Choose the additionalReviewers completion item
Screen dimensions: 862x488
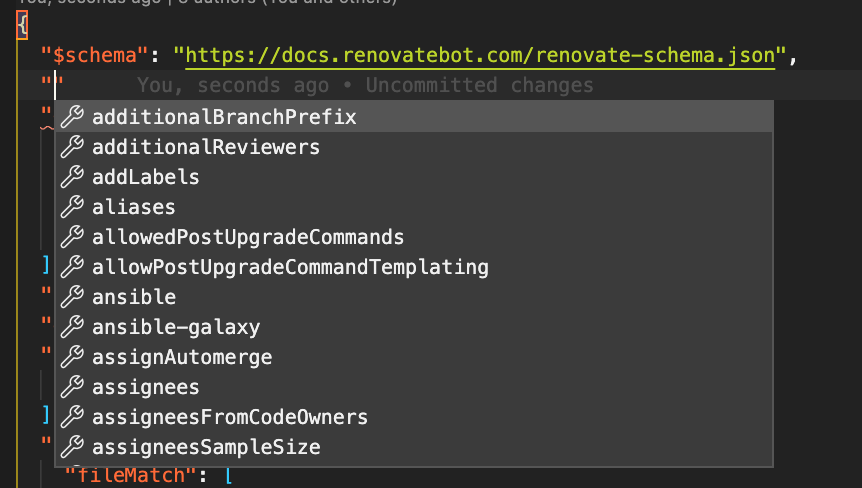click(414, 147)
